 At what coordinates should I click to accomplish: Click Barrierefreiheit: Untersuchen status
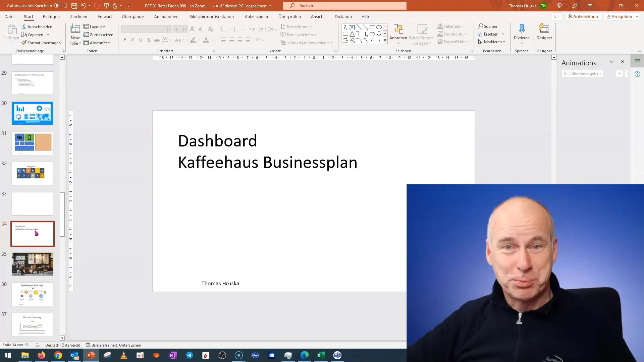pyautogui.click(x=113, y=345)
